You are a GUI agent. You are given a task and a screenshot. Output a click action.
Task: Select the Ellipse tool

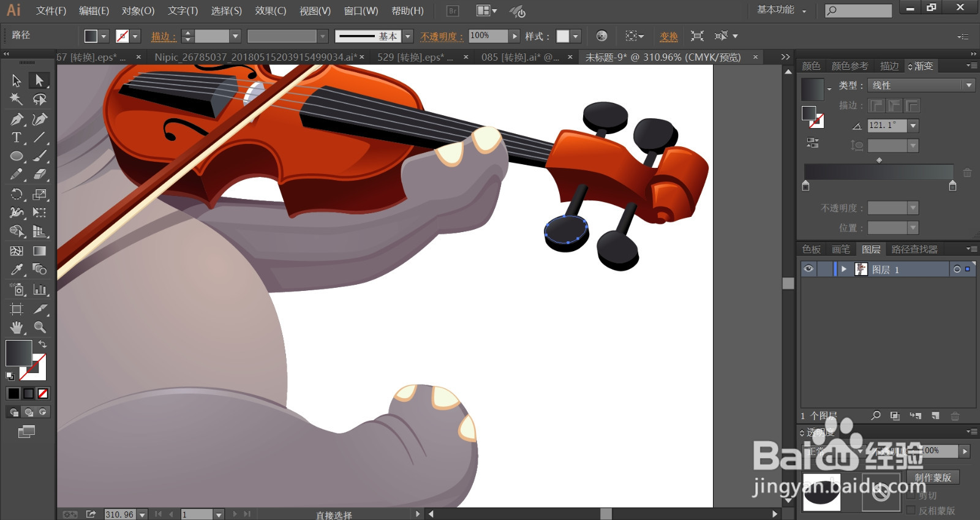(x=17, y=156)
